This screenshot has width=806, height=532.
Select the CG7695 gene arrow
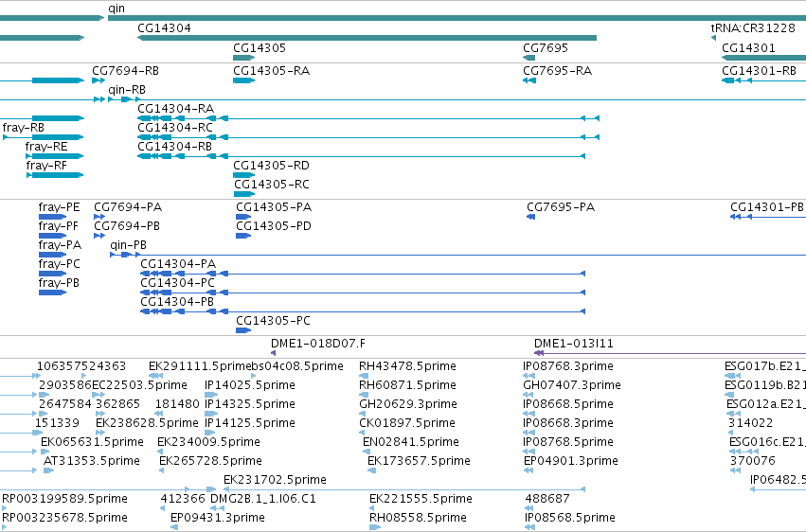click(528, 58)
